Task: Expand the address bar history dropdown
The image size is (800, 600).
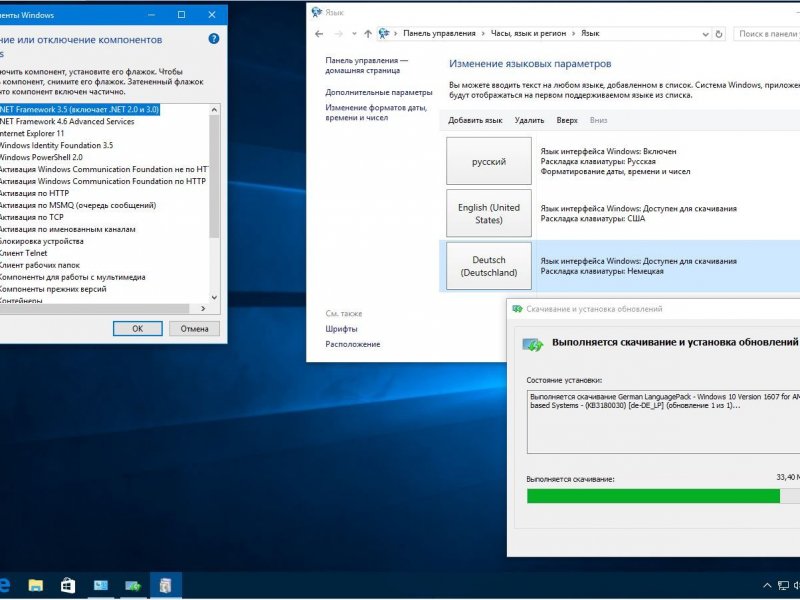Action: (706, 34)
